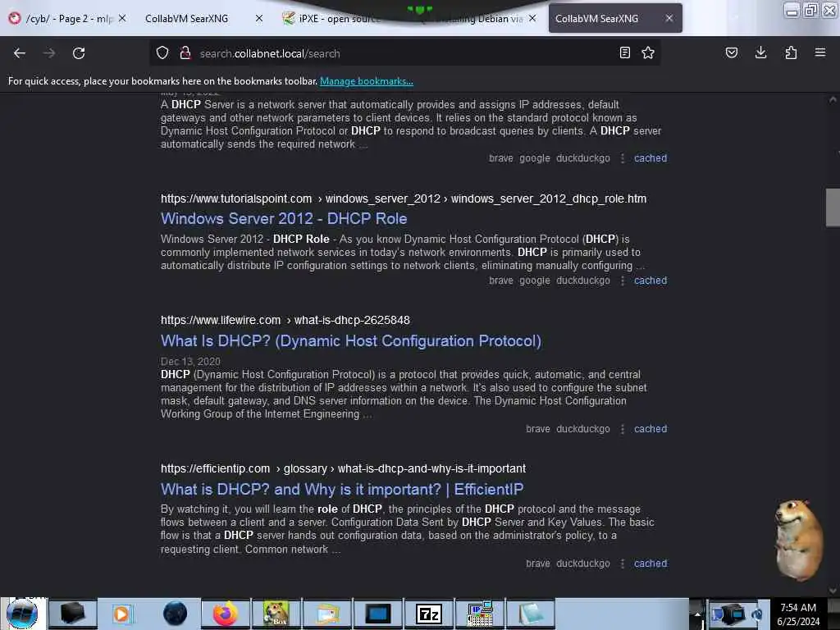Open cached version of efficientip result
The image size is (840, 630).
651,564
